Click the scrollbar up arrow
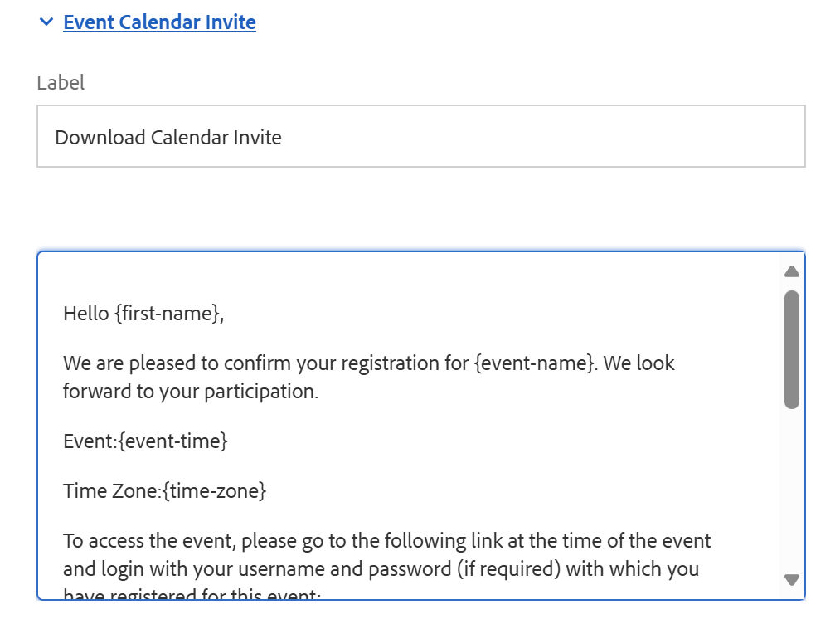This screenshot has width=840, height=619. tap(792, 270)
